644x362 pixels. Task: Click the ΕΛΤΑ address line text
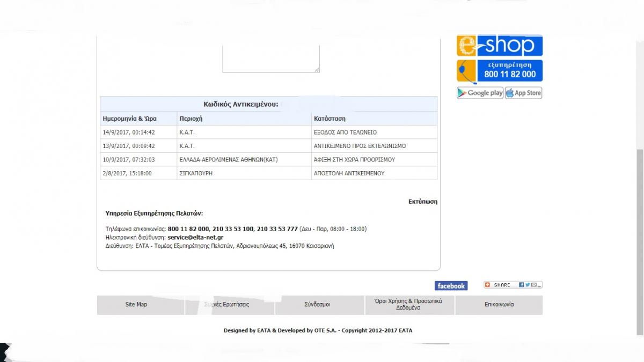(x=220, y=246)
